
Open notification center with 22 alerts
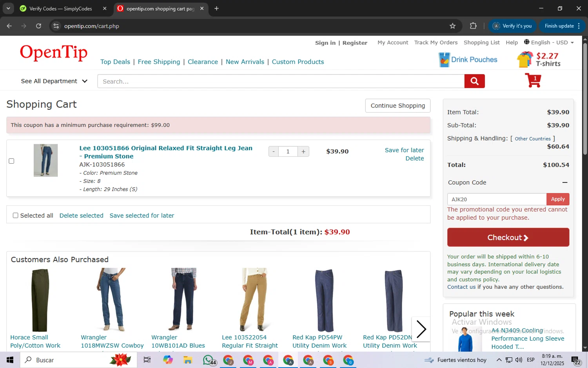(576, 360)
